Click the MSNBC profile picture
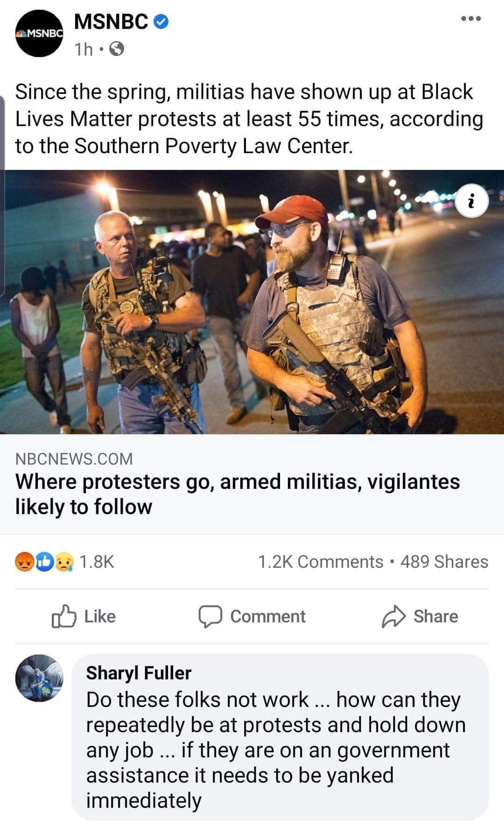The image size is (504, 826). click(x=39, y=34)
